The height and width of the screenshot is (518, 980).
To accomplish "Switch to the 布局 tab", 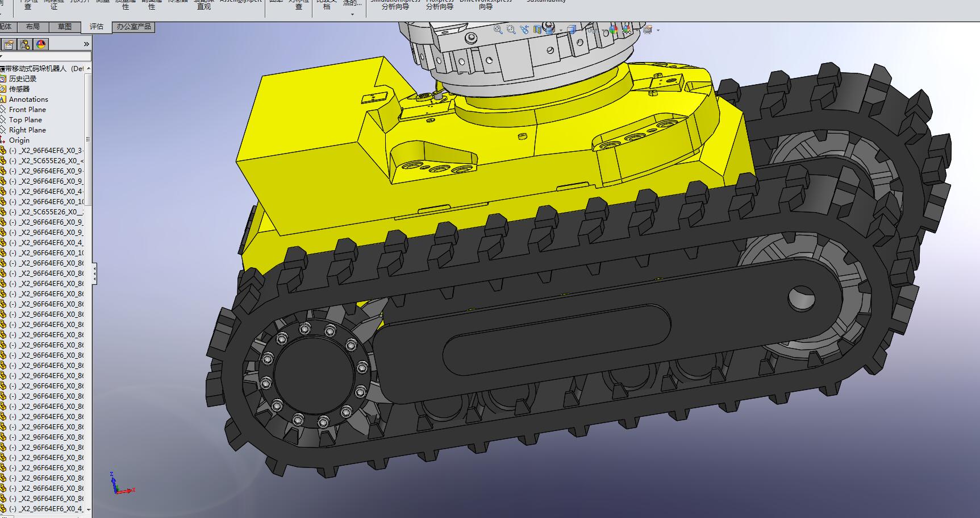I will coord(33,27).
